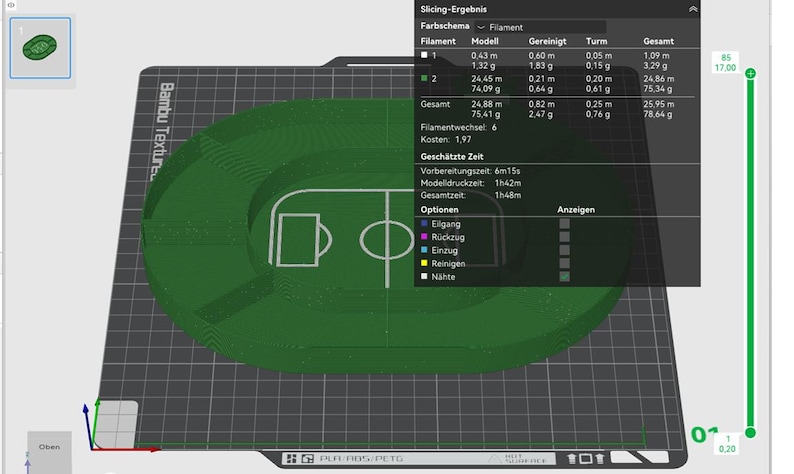Screen dimensions: 794x474
Task: Click the Gesamt column header
Action: pyautogui.click(x=658, y=41)
